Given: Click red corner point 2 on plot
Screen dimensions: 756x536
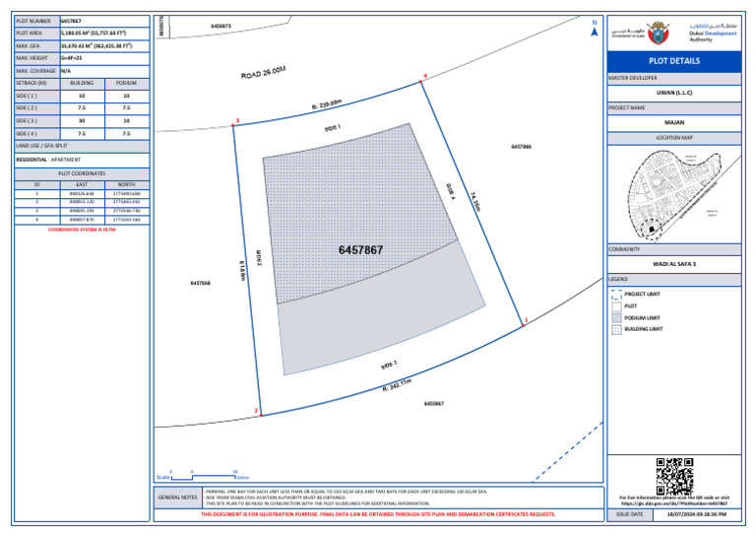Looking at the screenshot, I should (261, 415).
